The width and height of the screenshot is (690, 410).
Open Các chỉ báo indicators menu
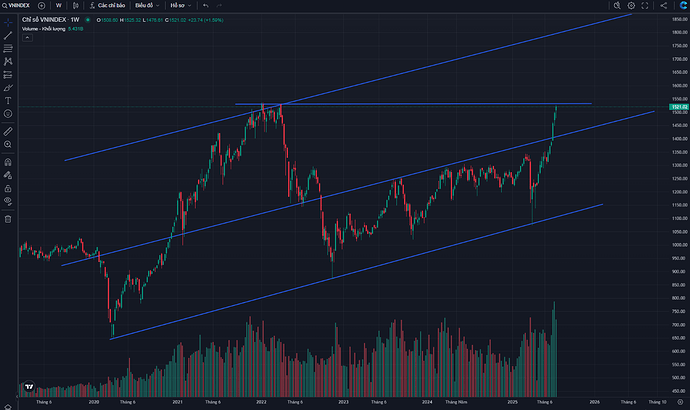click(107, 5)
